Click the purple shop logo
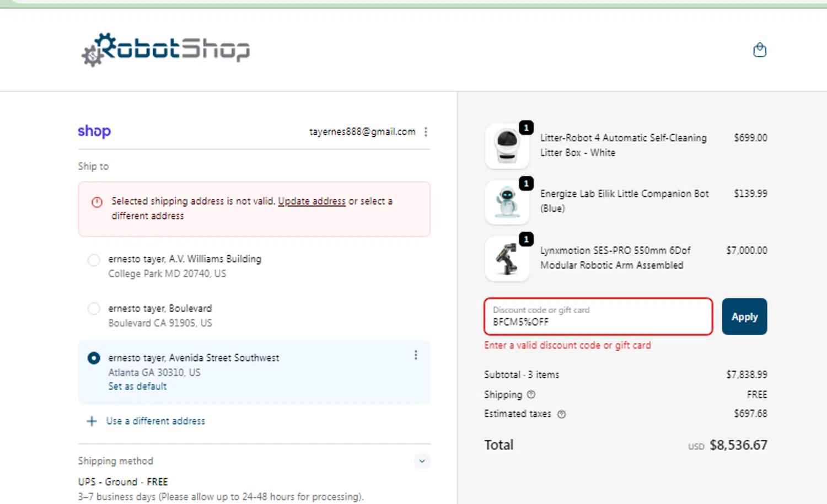827x504 pixels. pyautogui.click(x=94, y=131)
